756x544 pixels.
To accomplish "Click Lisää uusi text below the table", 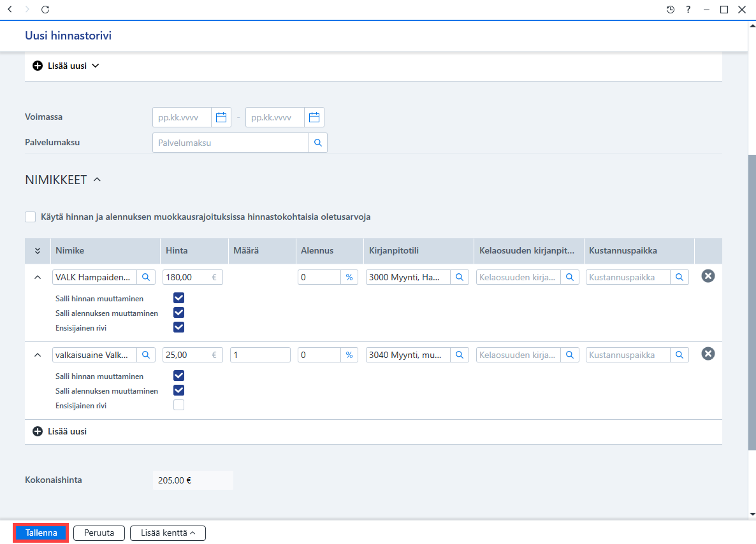I will tap(67, 431).
